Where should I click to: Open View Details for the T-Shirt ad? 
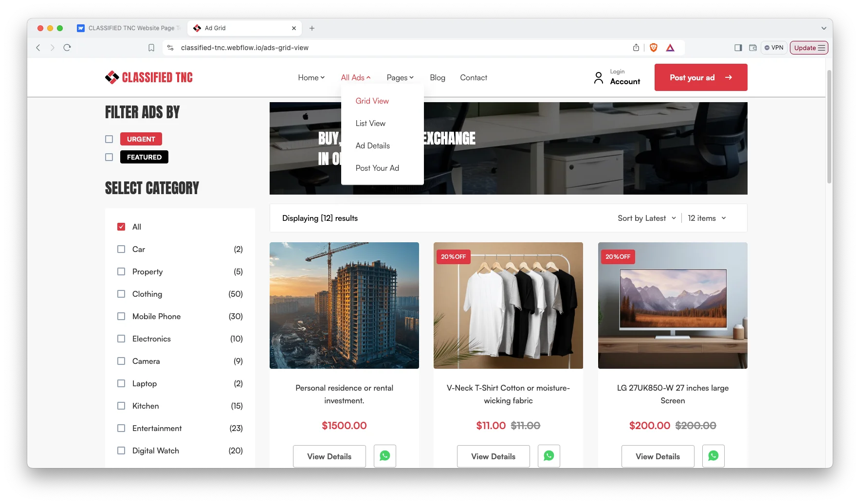tap(493, 456)
